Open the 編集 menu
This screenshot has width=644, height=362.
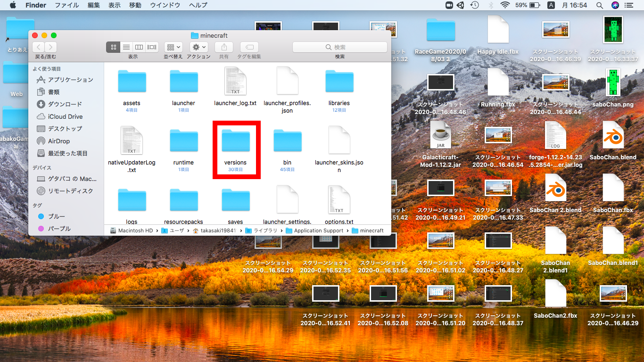point(94,5)
